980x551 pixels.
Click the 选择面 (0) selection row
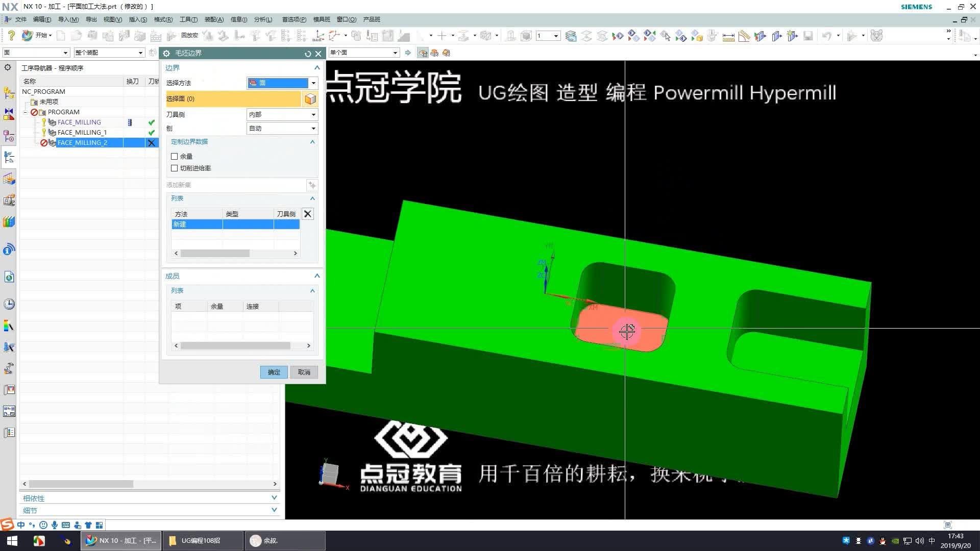pos(233,99)
